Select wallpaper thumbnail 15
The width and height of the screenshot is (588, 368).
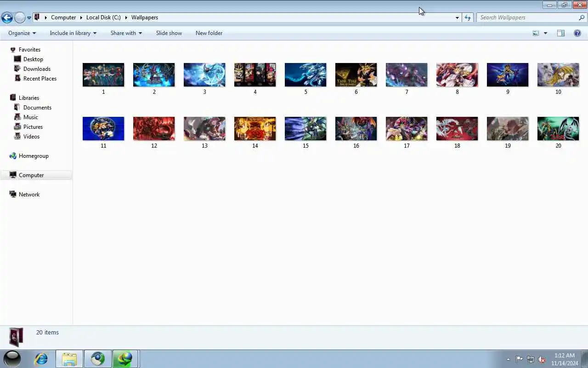click(x=305, y=129)
